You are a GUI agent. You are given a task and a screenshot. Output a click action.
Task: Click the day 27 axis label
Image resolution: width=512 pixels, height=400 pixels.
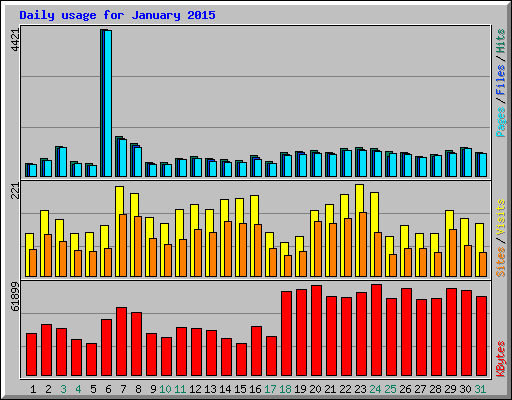coord(420,389)
